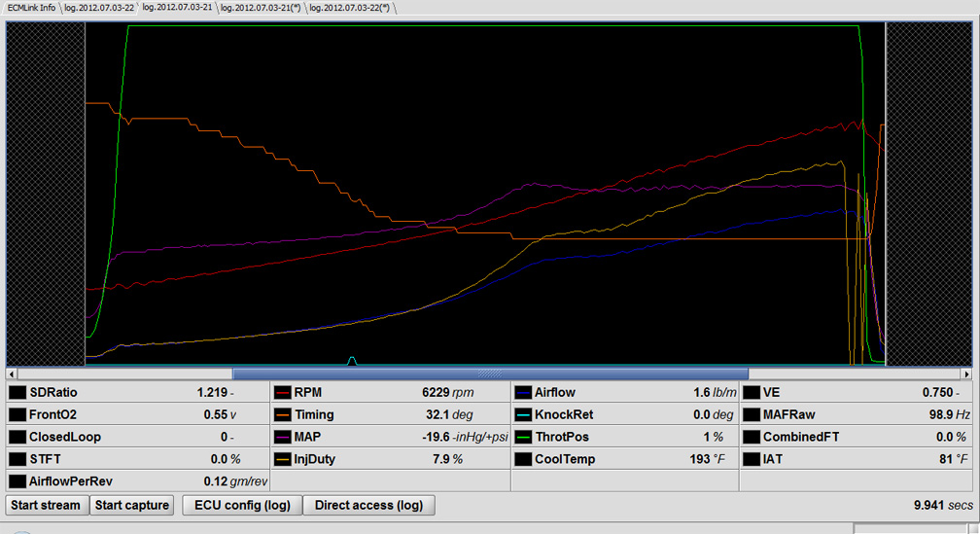Enable the FrontO2 black swatch box
The image size is (980, 534).
(17, 415)
